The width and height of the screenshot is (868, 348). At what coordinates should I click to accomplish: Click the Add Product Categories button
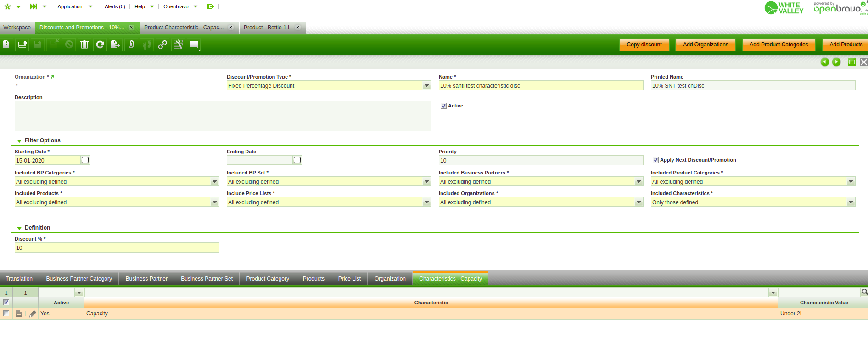click(778, 45)
